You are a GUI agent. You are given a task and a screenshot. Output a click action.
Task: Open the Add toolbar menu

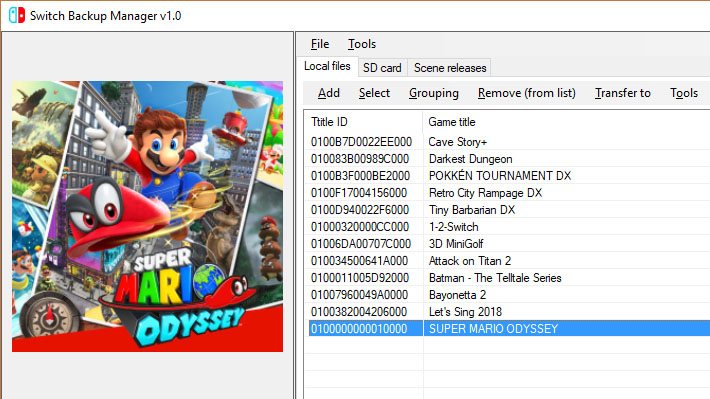(x=329, y=93)
